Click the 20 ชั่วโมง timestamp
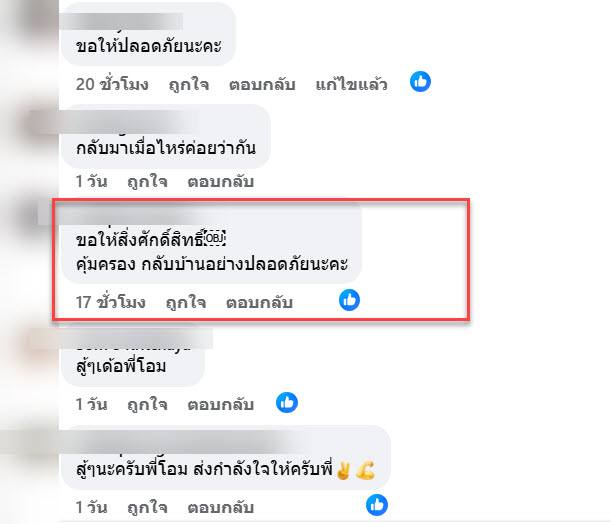The height and width of the screenshot is (524, 611). point(112,84)
